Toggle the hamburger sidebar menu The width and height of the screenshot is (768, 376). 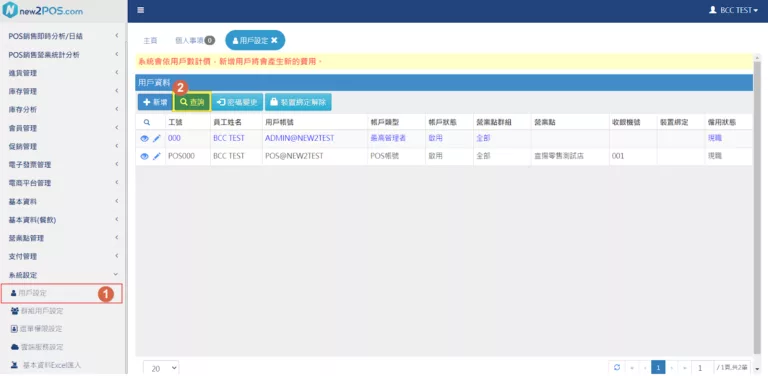[x=141, y=10]
